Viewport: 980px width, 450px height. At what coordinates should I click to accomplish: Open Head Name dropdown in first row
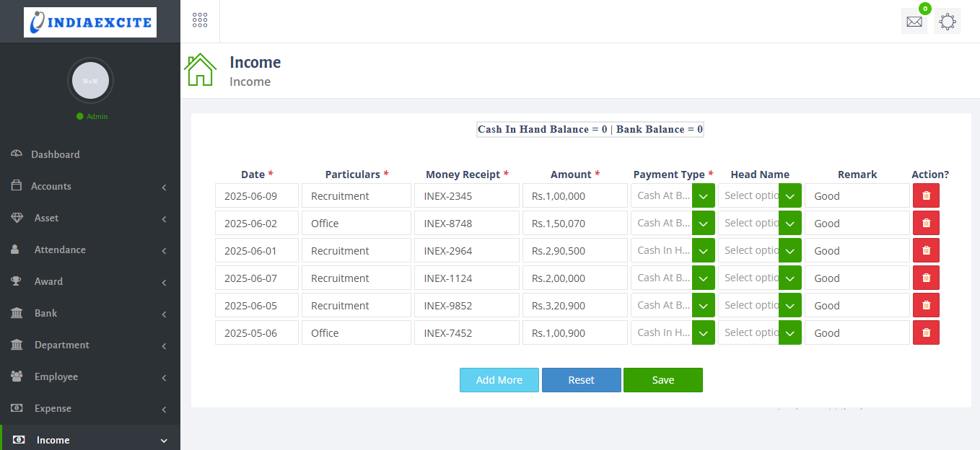click(789, 196)
